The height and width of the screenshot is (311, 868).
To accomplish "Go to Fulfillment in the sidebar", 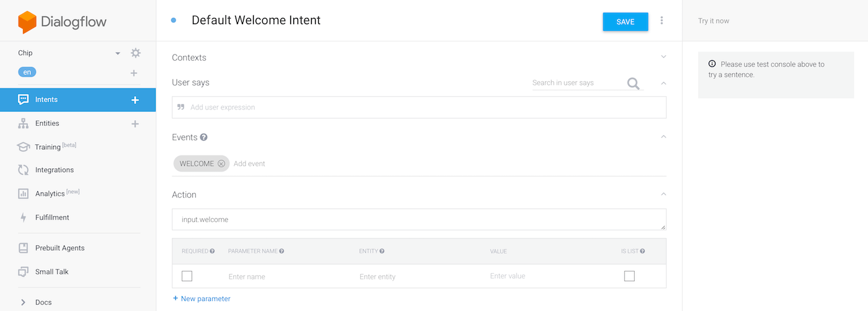I will pyautogui.click(x=52, y=217).
